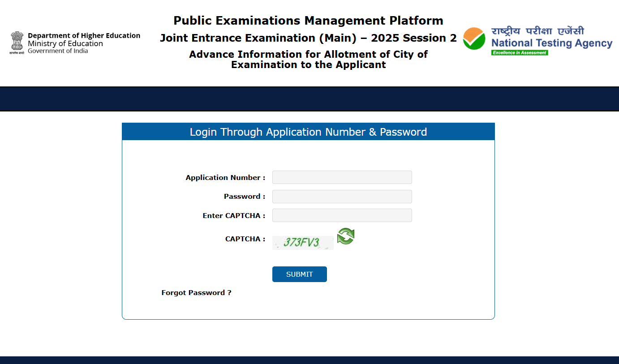Click the Login Through Application Number header

(x=308, y=132)
